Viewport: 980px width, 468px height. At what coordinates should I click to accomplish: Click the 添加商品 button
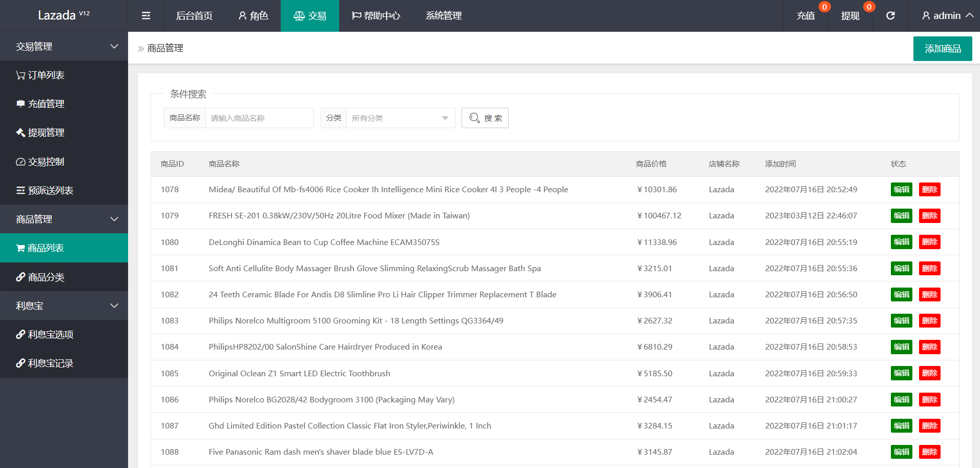[x=943, y=49]
